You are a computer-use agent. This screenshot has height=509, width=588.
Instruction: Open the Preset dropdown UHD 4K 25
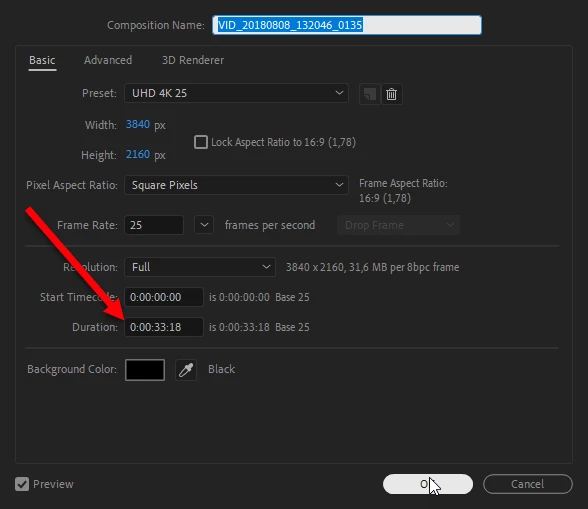(236, 93)
